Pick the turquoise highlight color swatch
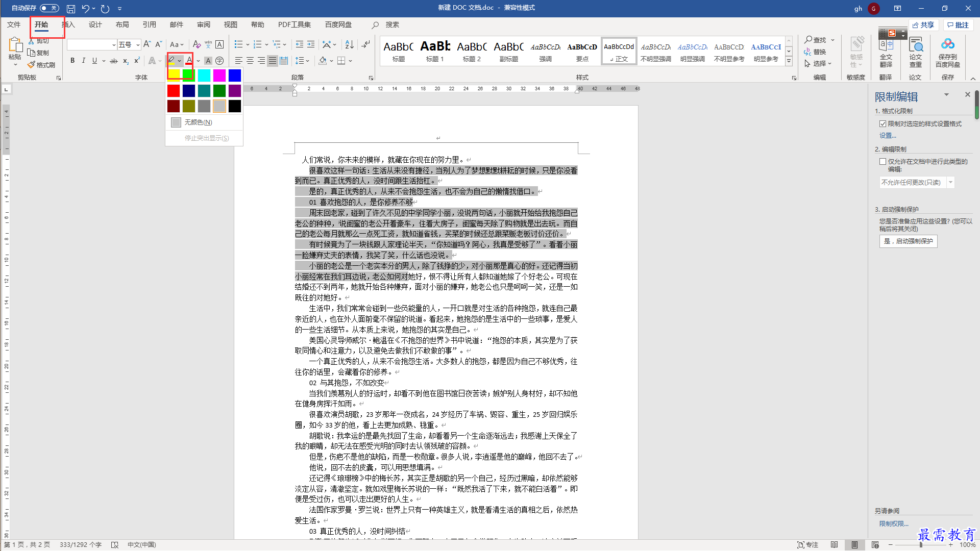980x551 pixels. [204, 75]
